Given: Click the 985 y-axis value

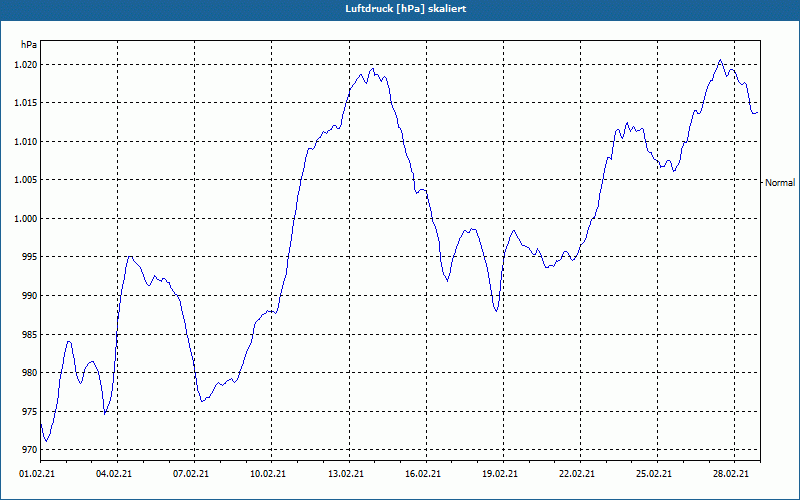Looking at the screenshot, I should click(x=30, y=335).
